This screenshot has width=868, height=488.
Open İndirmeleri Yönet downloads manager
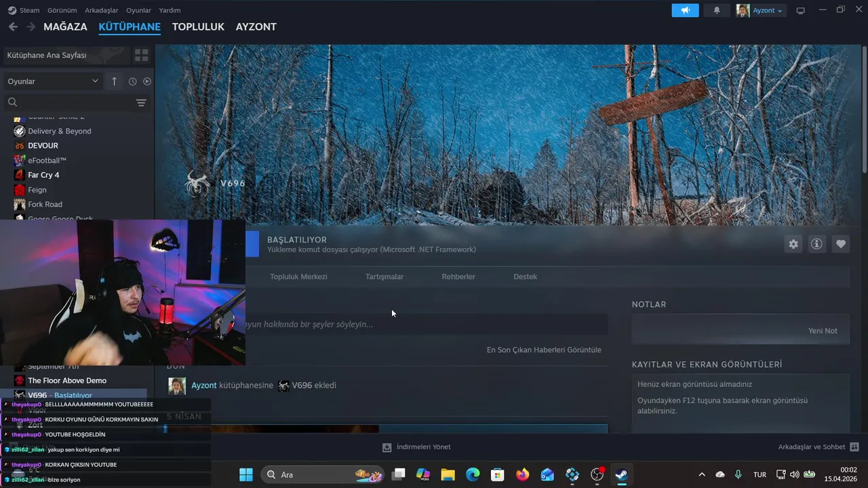click(x=416, y=447)
